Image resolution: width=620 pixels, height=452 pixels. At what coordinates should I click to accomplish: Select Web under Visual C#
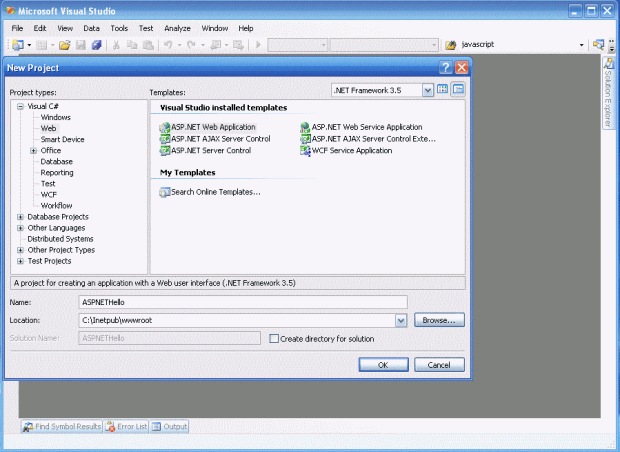[48, 129]
